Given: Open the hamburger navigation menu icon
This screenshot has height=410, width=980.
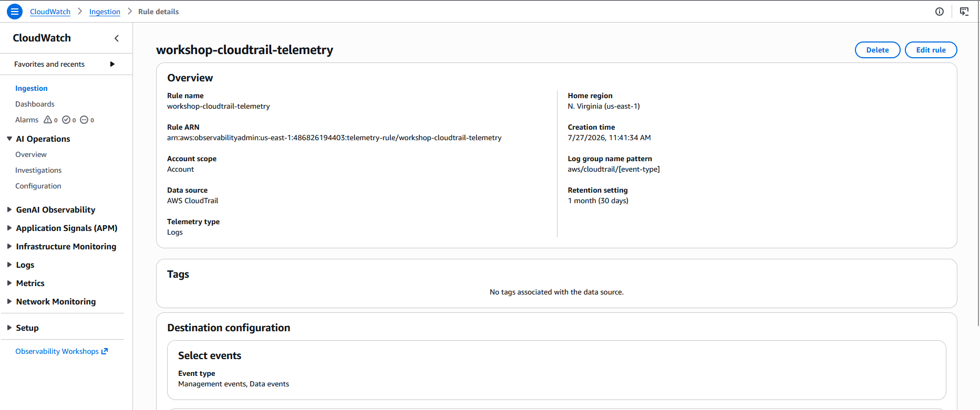Looking at the screenshot, I should coord(15,11).
